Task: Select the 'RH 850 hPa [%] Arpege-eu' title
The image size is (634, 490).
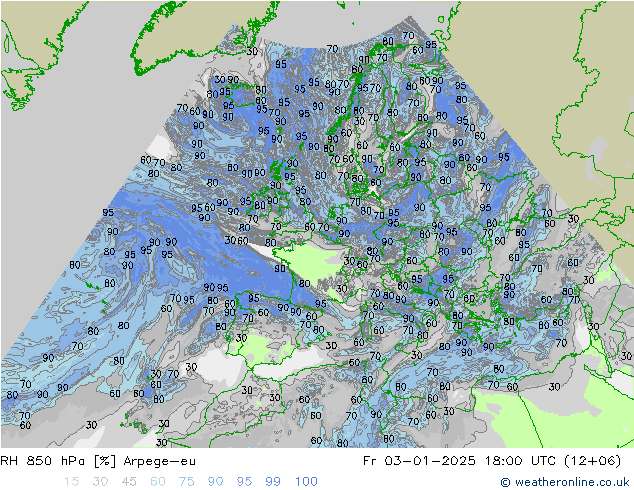Action: pyautogui.click(x=98, y=461)
